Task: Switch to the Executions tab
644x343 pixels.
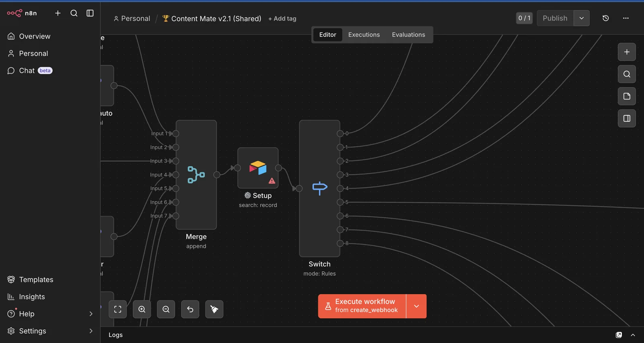Action: point(364,35)
